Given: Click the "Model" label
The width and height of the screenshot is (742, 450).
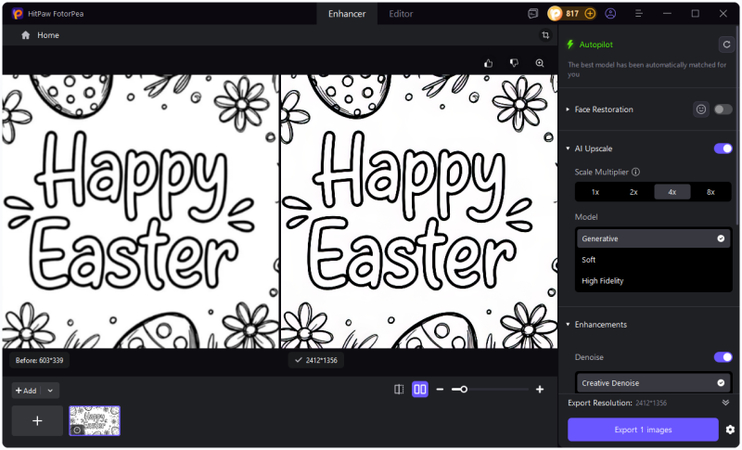Looking at the screenshot, I should pos(586,217).
